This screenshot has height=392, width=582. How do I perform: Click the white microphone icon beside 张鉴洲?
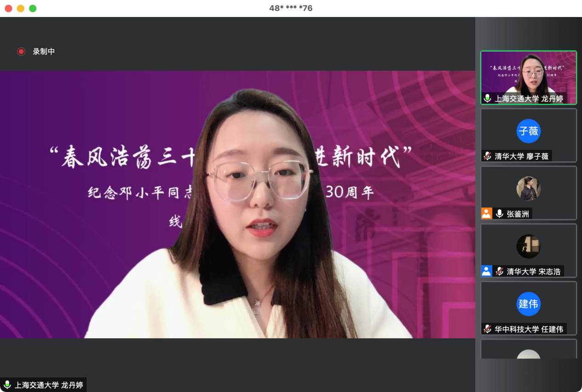499,214
